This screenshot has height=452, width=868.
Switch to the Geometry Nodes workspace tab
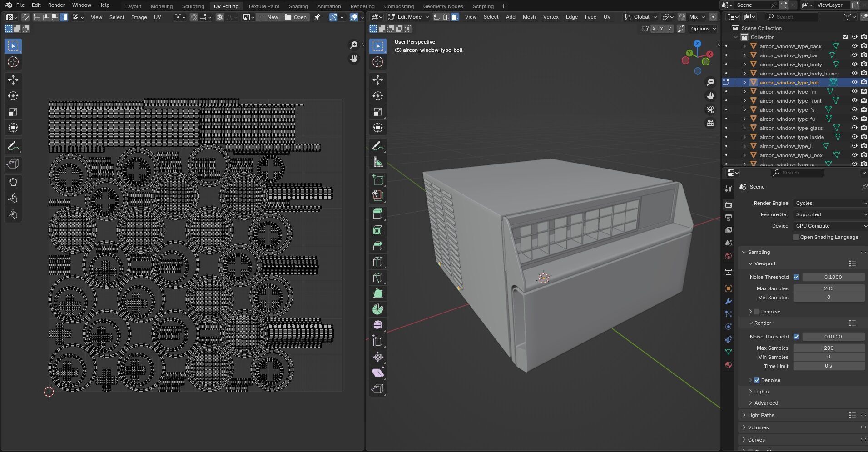point(443,6)
